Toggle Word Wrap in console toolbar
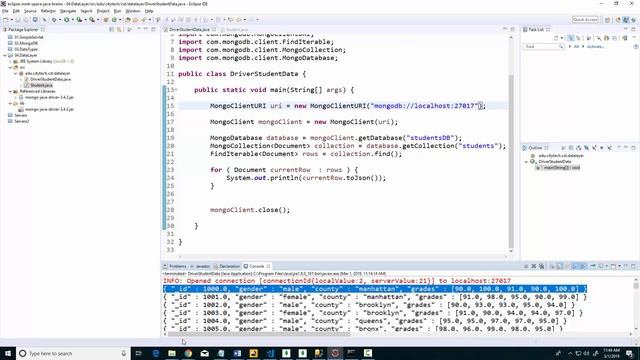Viewport: 640px width, 360px height. pos(567,266)
